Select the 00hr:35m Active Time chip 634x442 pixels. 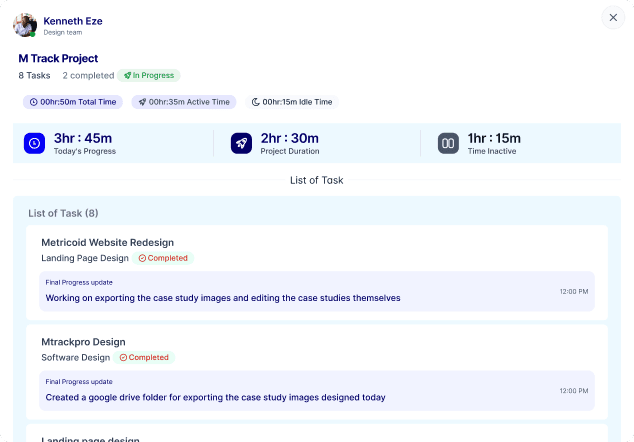pos(184,102)
